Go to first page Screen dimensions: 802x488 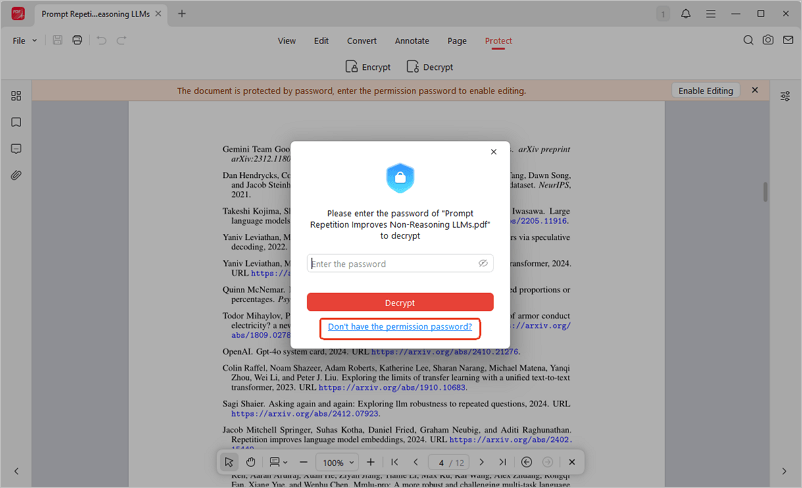(394, 462)
